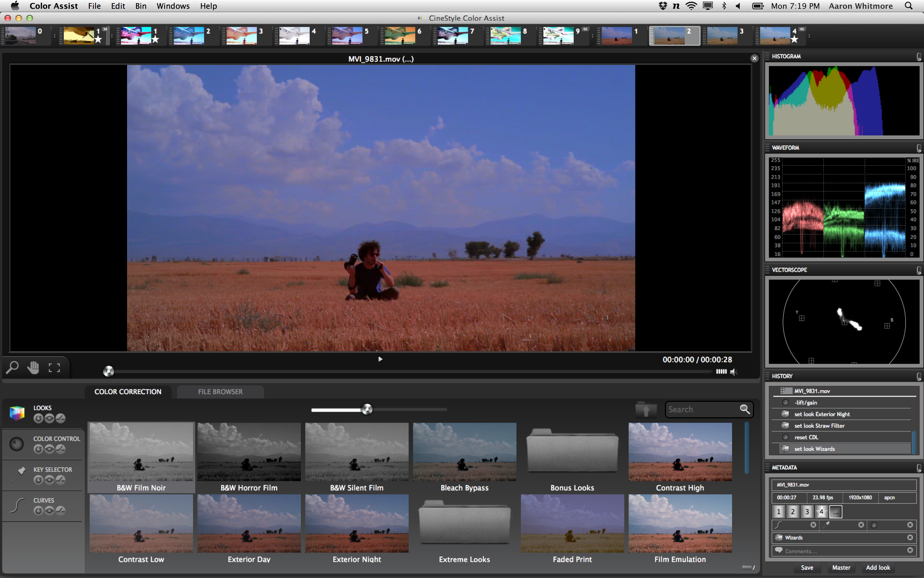Select the Color Correction tab
Screen dimensions: 924x578
128,392
